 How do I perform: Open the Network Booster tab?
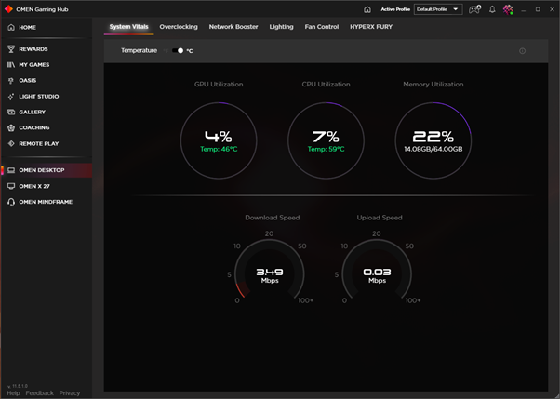[234, 27]
